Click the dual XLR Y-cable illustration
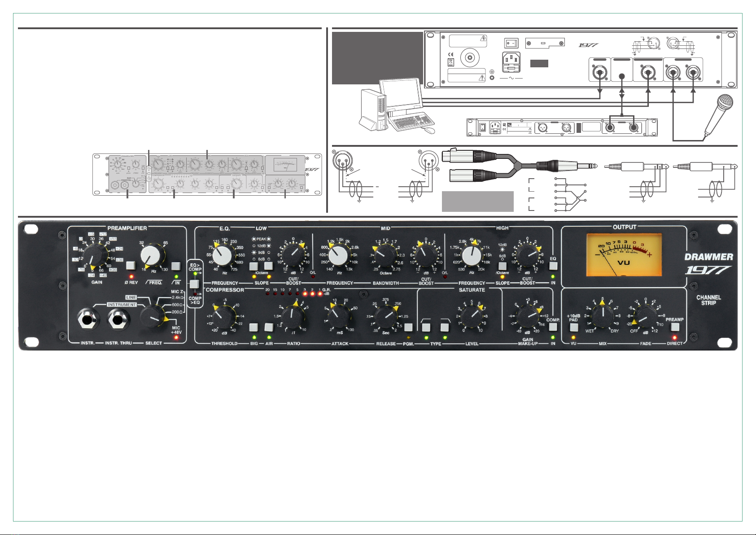 (520, 165)
